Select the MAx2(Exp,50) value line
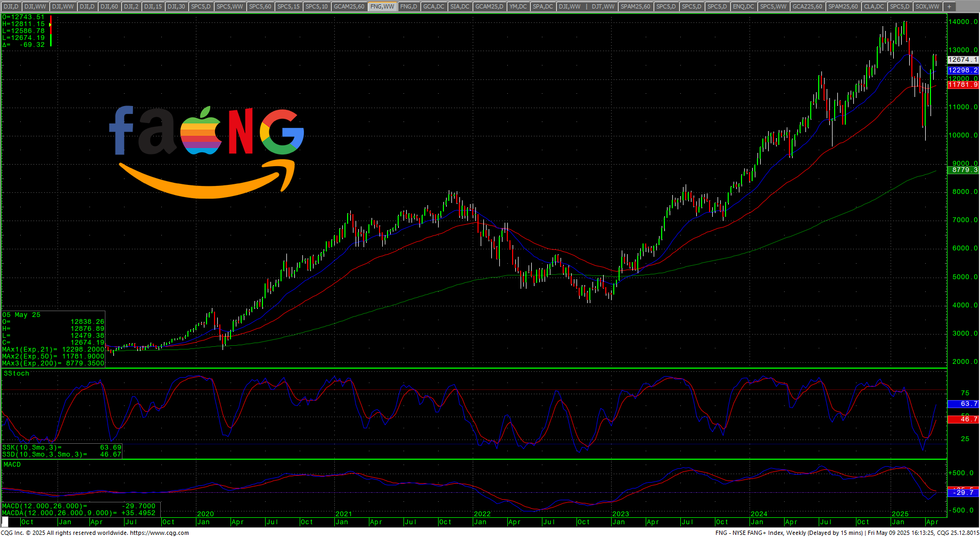 pyautogui.click(x=53, y=356)
